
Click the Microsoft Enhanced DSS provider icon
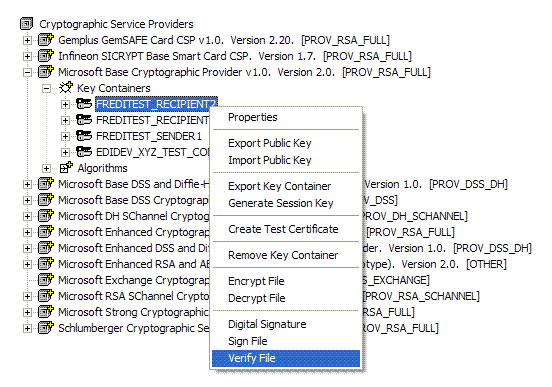click(46, 248)
